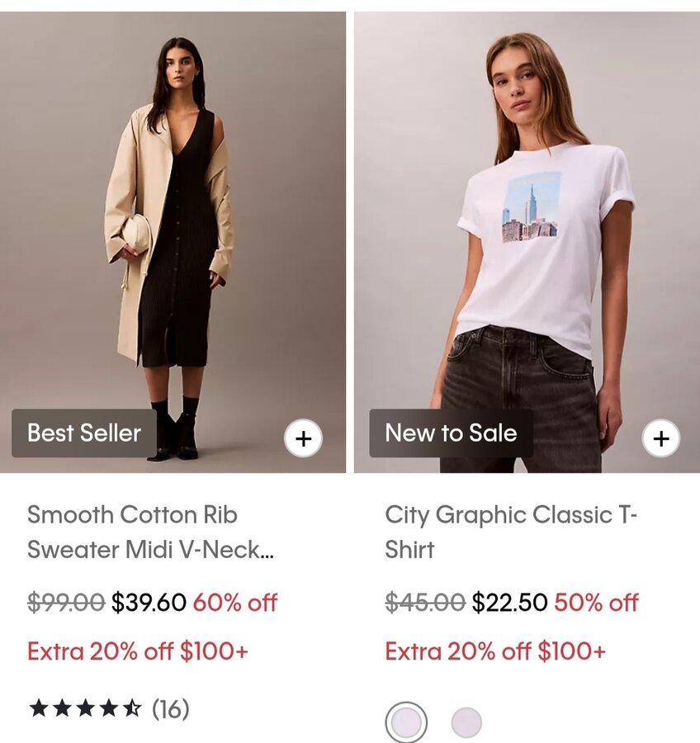Click the star rating icons
This screenshot has width=700, height=743.
click(85, 709)
